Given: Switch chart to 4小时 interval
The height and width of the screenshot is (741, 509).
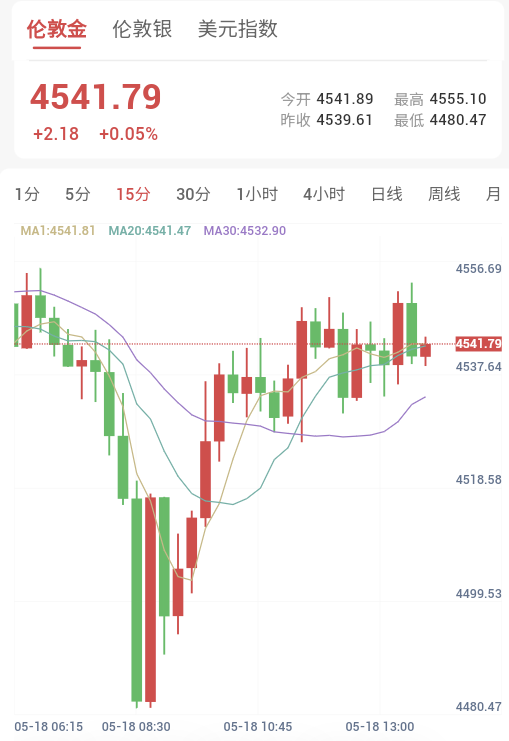Looking at the screenshot, I should pos(324,194).
